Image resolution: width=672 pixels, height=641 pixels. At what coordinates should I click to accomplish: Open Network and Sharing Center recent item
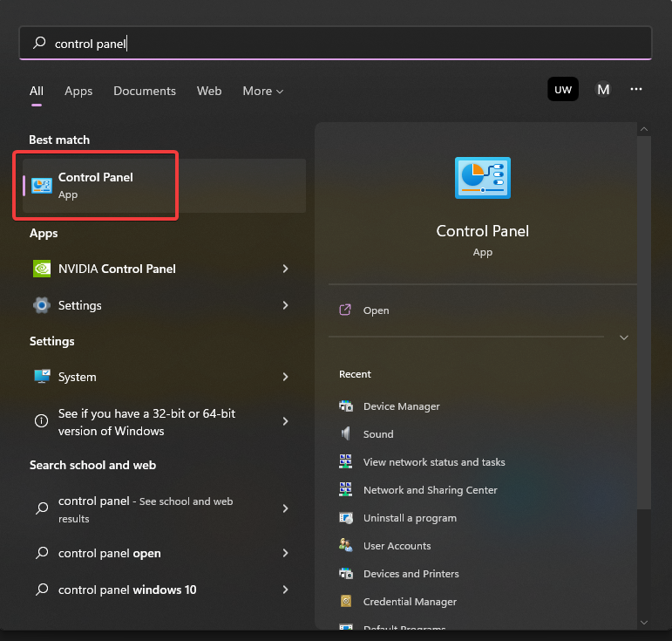pos(430,489)
